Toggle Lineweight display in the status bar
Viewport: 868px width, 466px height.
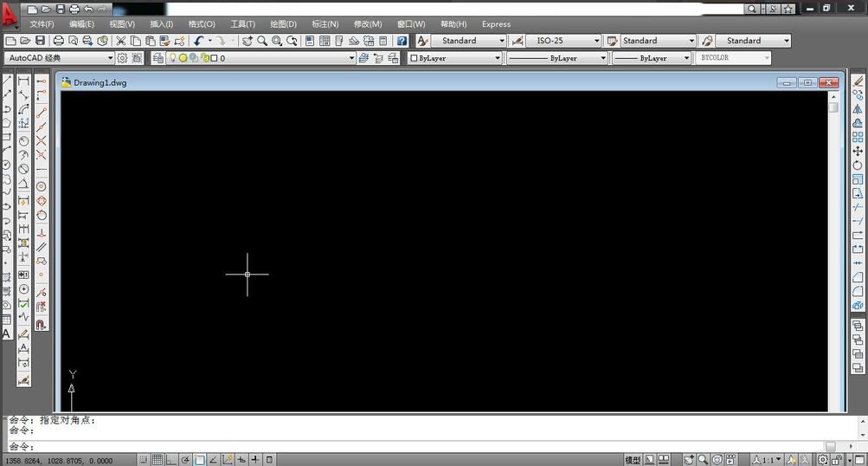click(255, 459)
